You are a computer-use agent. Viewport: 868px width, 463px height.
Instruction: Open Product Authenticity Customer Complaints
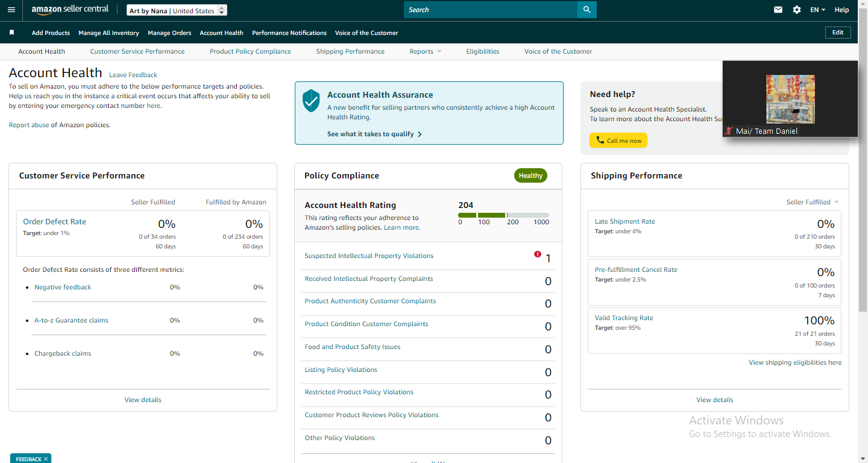pyautogui.click(x=370, y=301)
